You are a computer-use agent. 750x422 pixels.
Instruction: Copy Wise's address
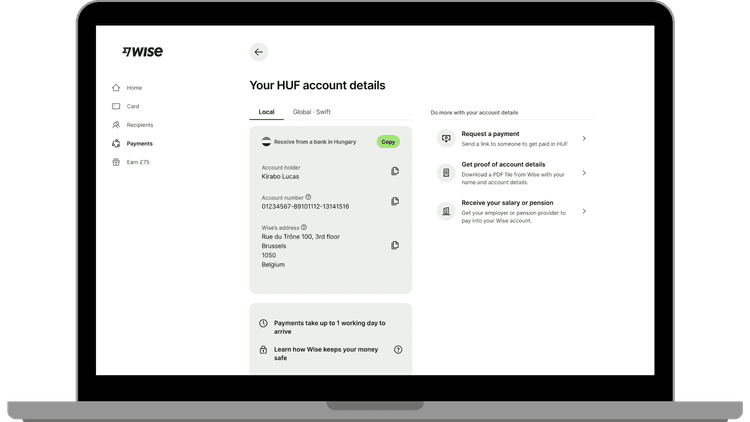(395, 245)
